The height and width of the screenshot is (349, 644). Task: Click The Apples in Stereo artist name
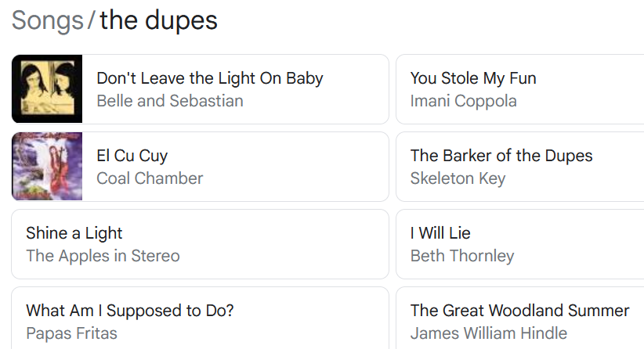[x=103, y=256]
